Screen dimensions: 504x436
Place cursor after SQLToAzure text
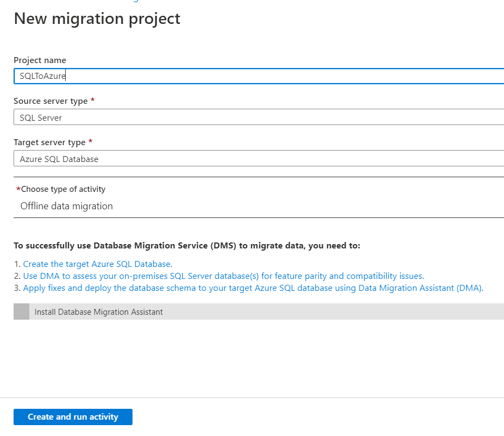[65, 76]
